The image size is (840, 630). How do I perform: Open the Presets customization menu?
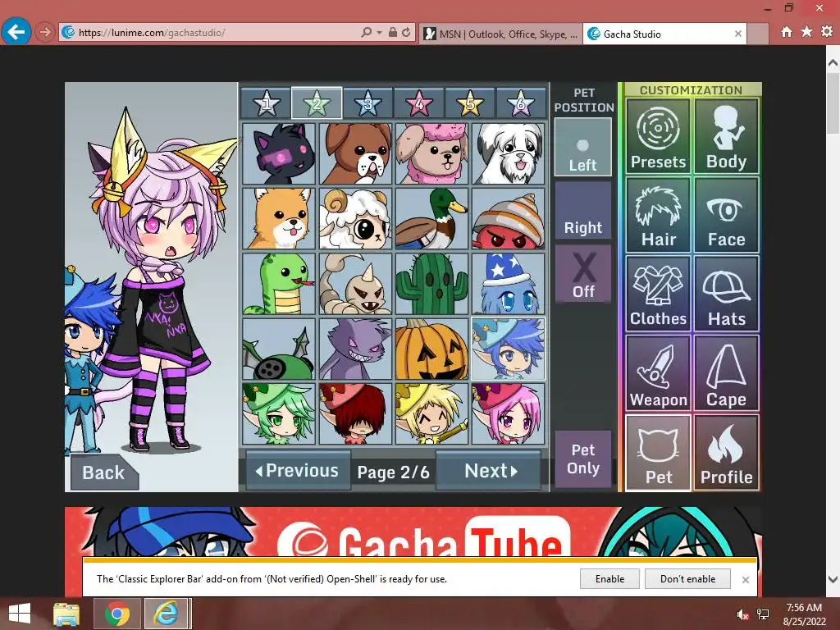[658, 136]
